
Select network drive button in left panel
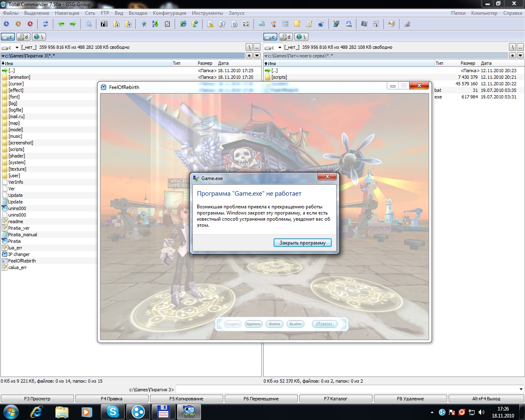39,37
